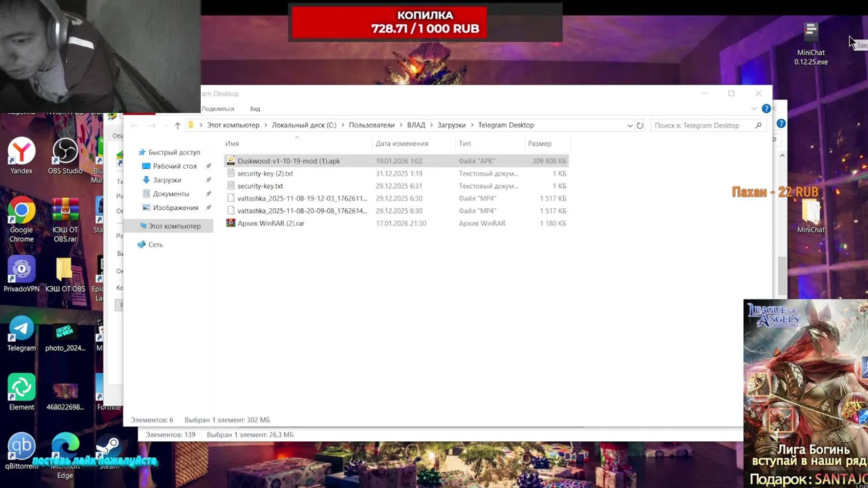Image resolution: width=868 pixels, height=488 pixels.
Task: Click Этот компьютер in the breadcrumb path
Action: point(233,125)
